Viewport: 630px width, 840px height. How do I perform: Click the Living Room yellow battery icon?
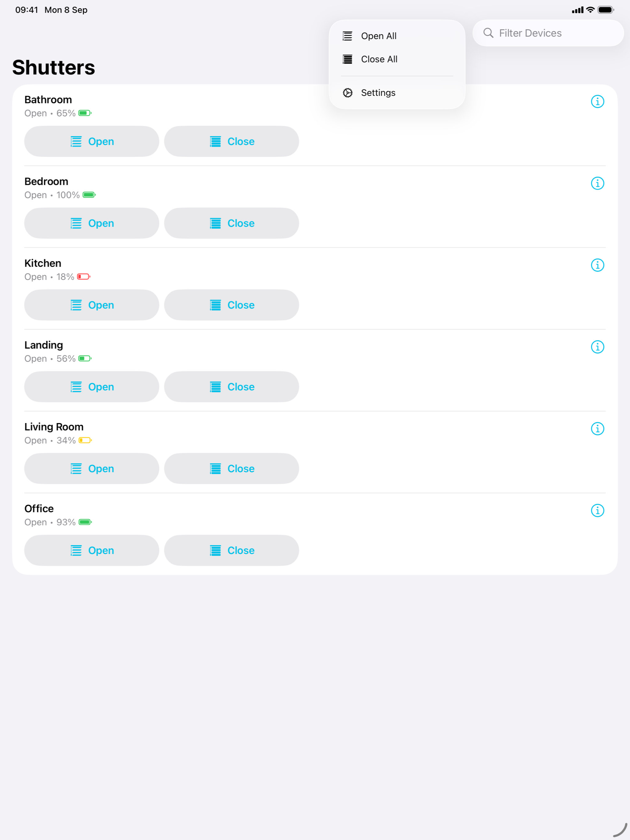85,441
